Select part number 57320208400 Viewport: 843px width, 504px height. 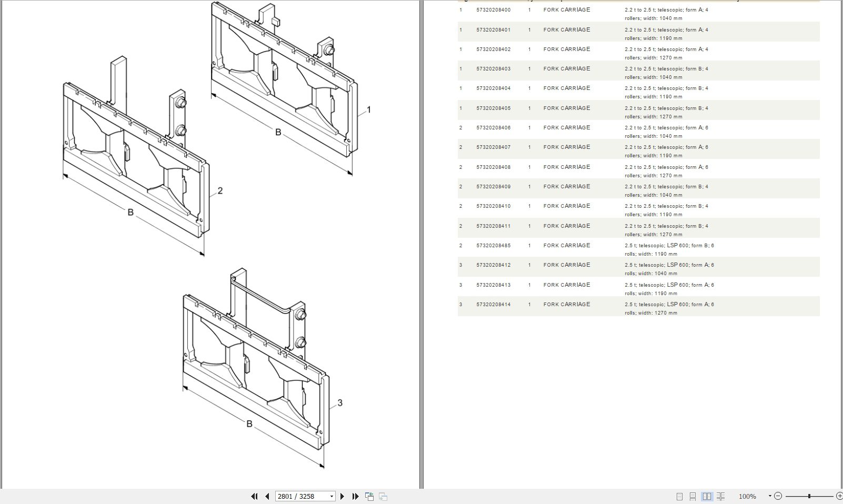click(493, 10)
